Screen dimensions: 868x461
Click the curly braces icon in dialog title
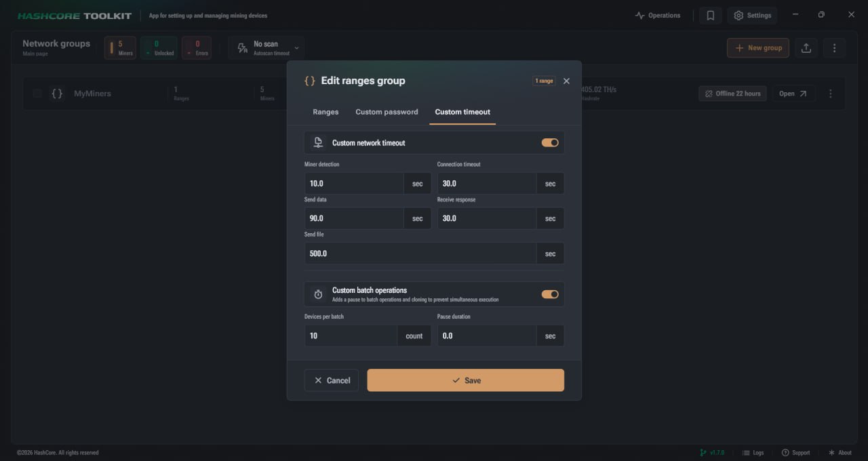tap(310, 81)
